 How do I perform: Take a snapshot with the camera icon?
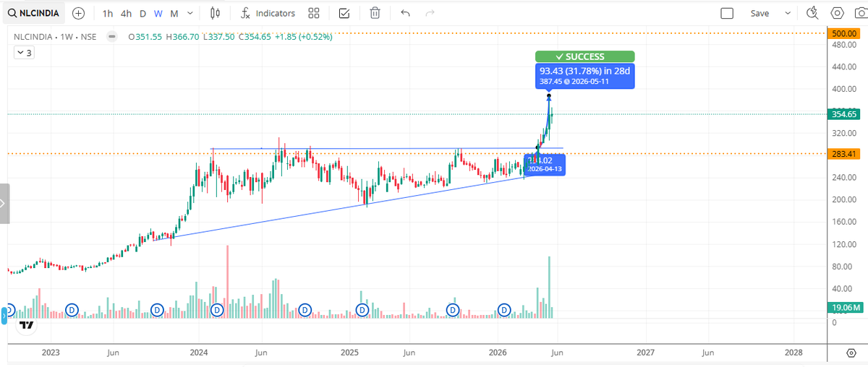[x=860, y=13]
